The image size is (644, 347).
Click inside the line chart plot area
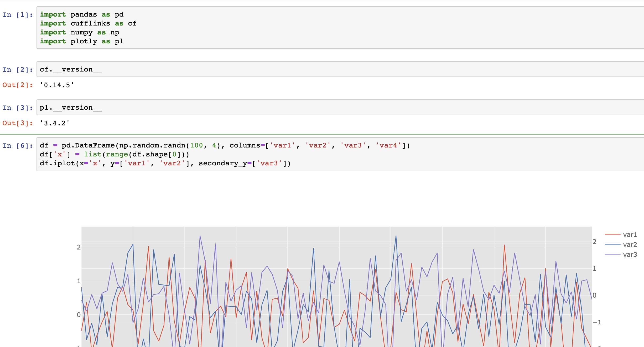pyautogui.click(x=337, y=287)
